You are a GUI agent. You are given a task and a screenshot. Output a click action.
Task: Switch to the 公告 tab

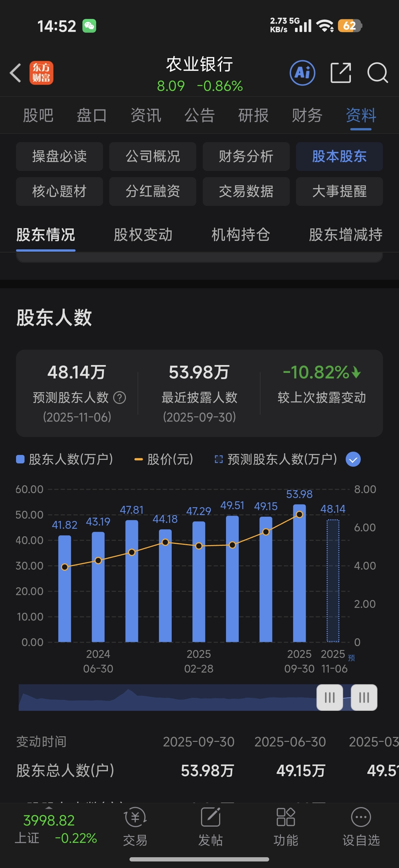(200, 116)
